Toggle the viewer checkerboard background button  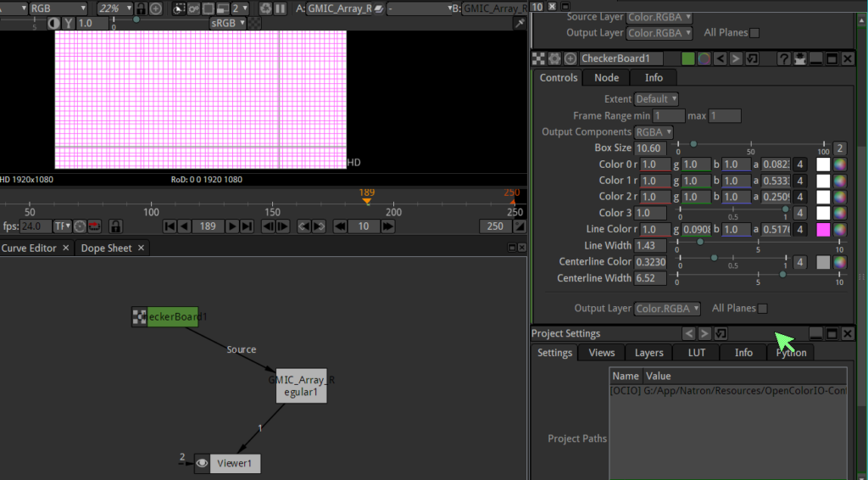pyautogui.click(x=254, y=24)
